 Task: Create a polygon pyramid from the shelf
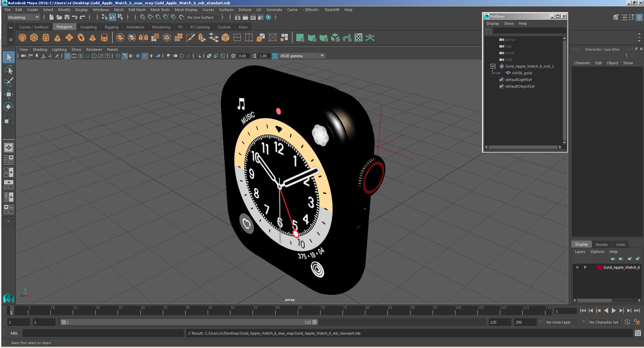(93, 38)
